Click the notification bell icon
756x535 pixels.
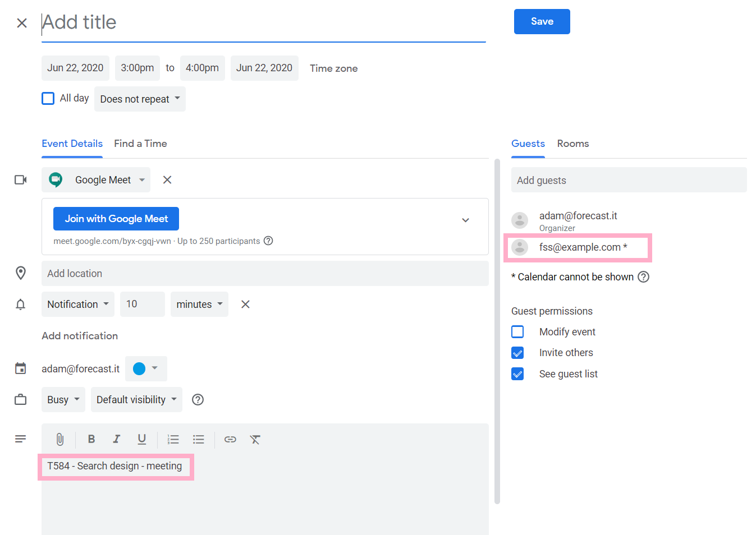coord(21,304)
